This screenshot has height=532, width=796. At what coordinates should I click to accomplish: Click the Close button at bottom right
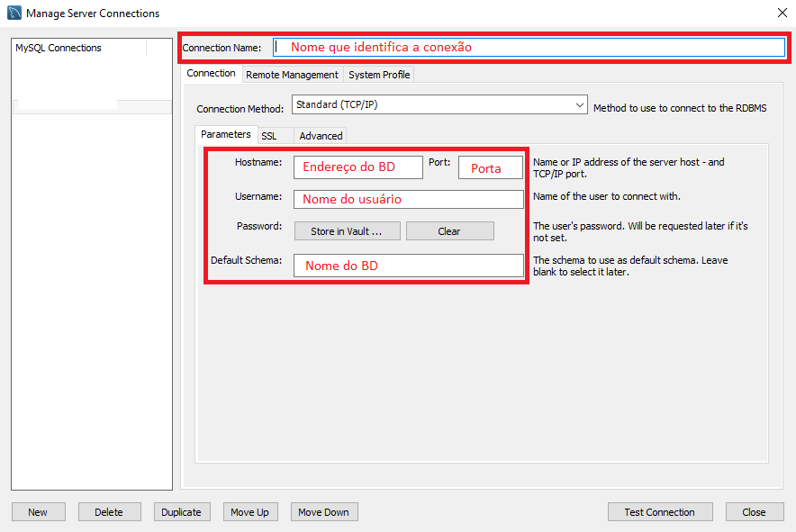(755, 511)
